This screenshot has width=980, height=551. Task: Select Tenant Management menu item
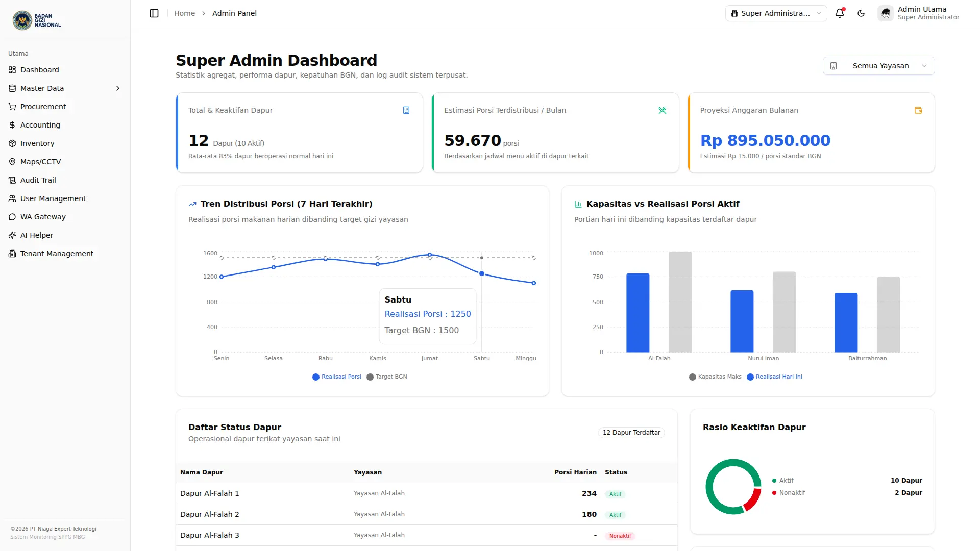click(57, 254)
